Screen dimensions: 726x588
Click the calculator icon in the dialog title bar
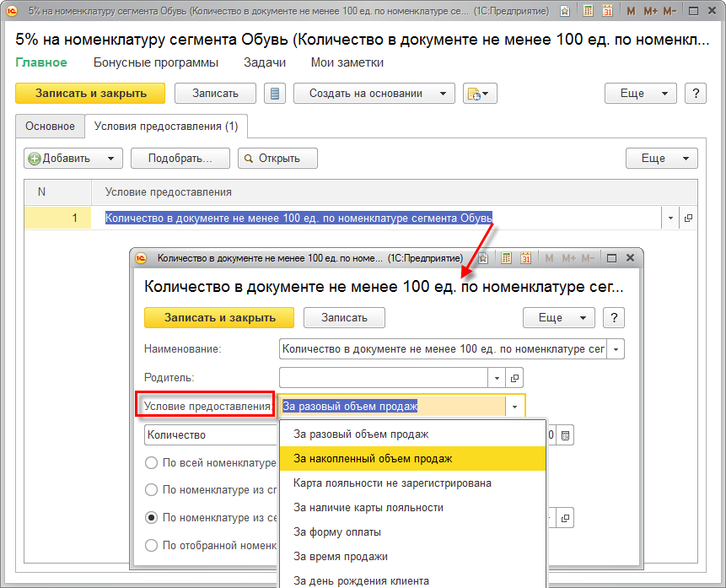[x=507, y=257]
